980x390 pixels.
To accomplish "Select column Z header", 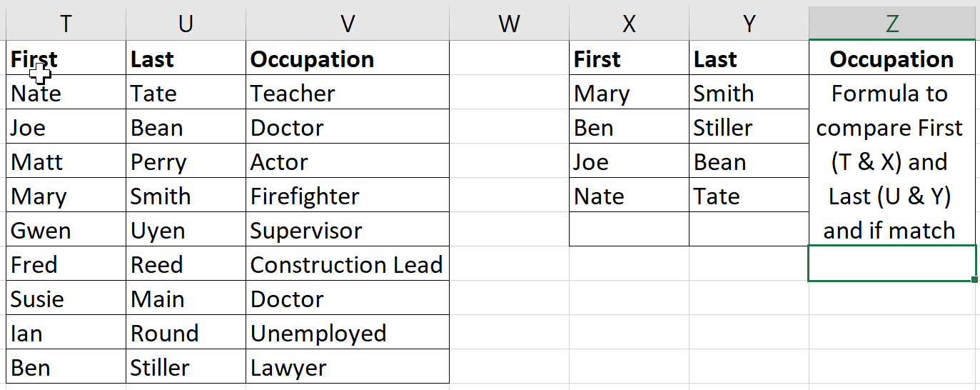I will [892, 23].
